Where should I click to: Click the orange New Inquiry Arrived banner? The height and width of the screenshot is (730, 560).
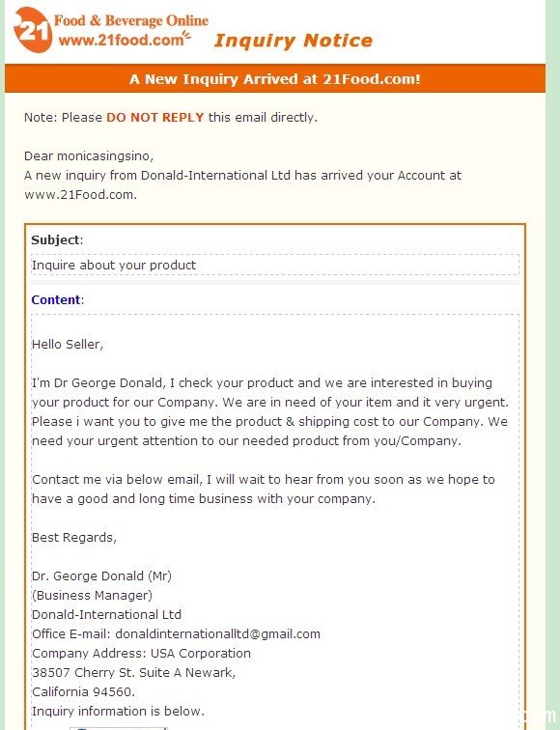tap(275, 78)
